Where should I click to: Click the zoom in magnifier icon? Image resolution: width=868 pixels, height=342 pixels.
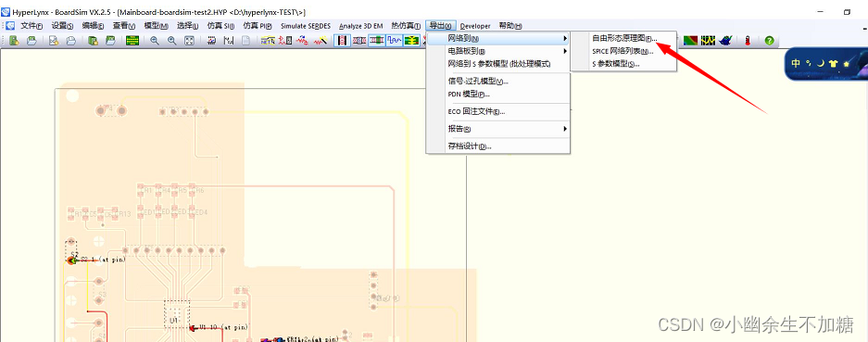[171, 41]
